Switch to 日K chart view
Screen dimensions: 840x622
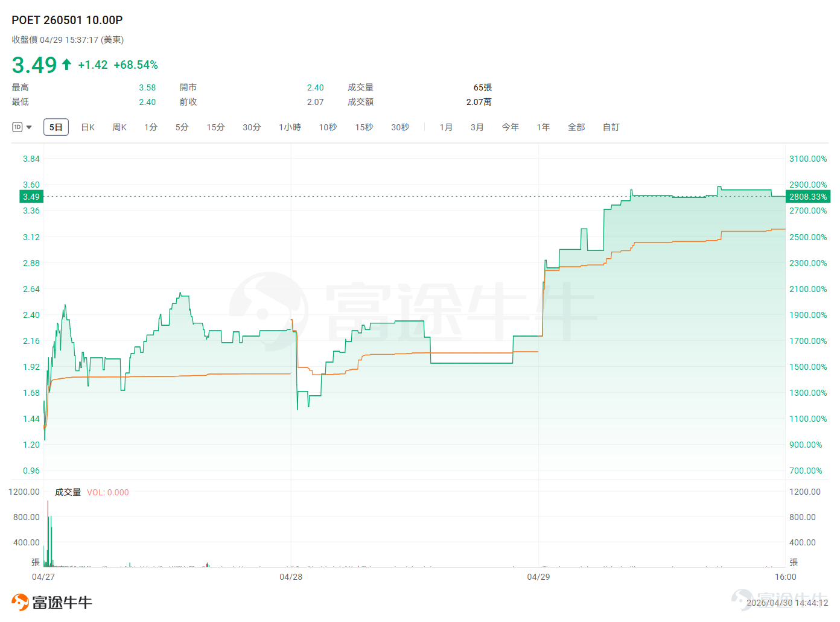click(x=88, y=127)
